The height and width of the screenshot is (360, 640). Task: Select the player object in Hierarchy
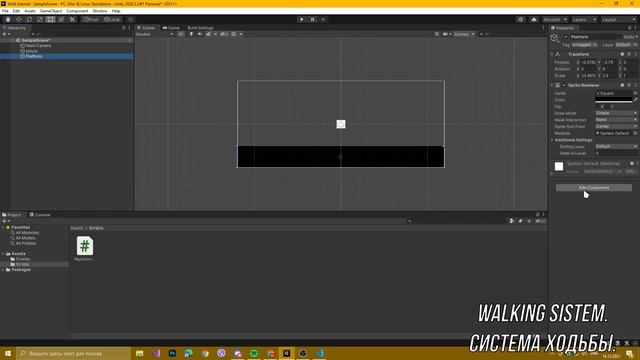pyautogui.click(x=31, y=51)
